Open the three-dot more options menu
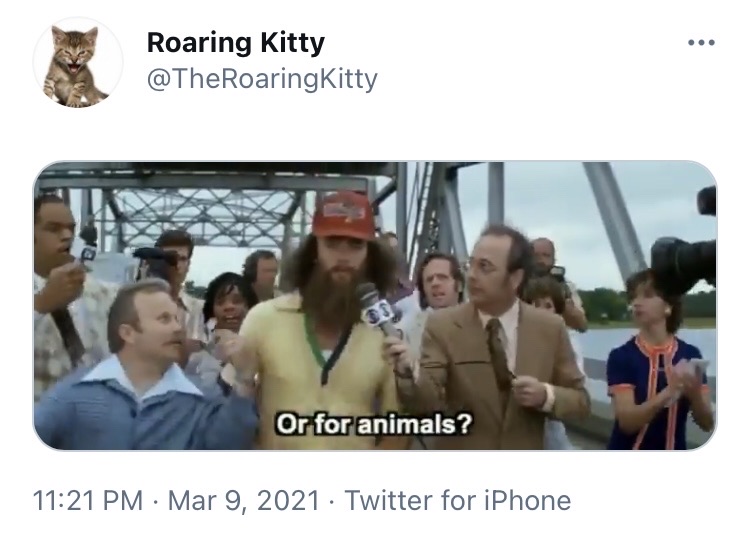This screenshot has height=537, width=750. click(x=701, y=43)
